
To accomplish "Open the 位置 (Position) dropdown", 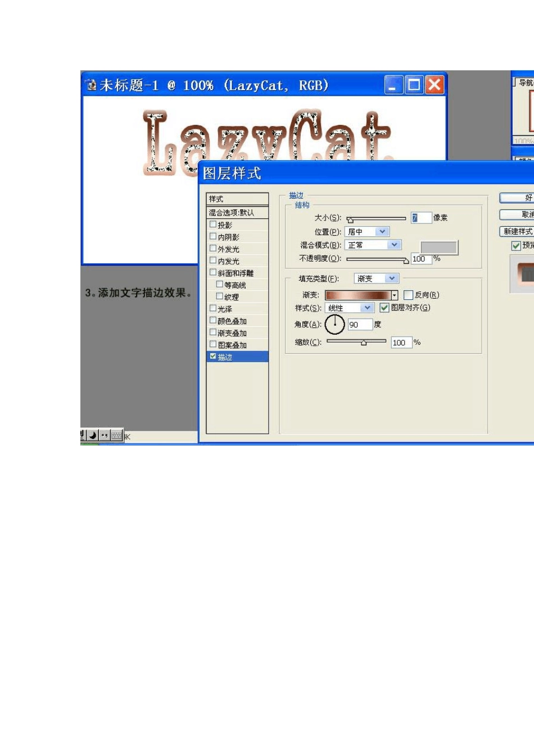I will (x=366, y=232).
